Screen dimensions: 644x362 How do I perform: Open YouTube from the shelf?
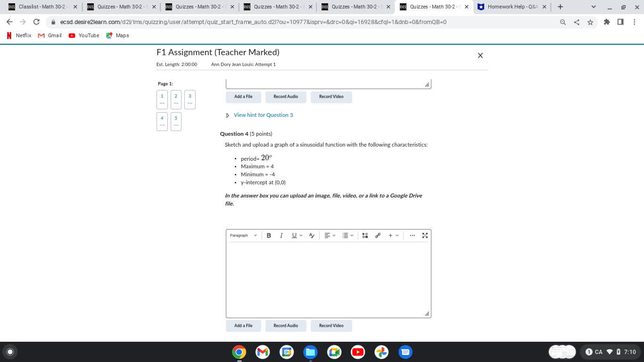(x=358, y=352)
